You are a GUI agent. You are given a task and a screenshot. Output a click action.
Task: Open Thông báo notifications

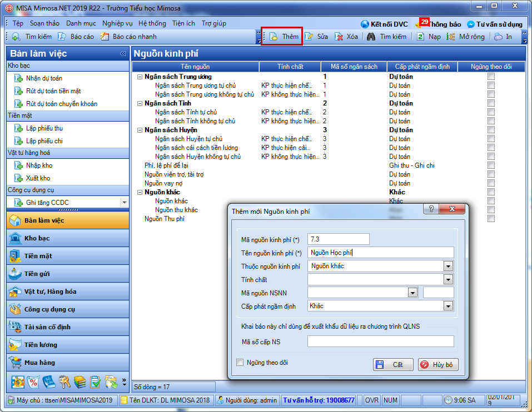(438, 24)
